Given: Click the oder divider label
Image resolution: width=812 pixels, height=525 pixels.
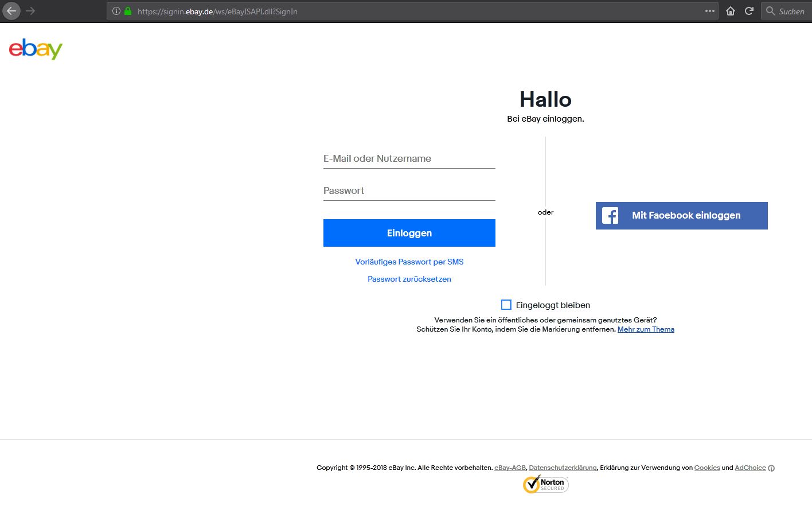Looking at the screenshot, I should (x=545, y=212).
